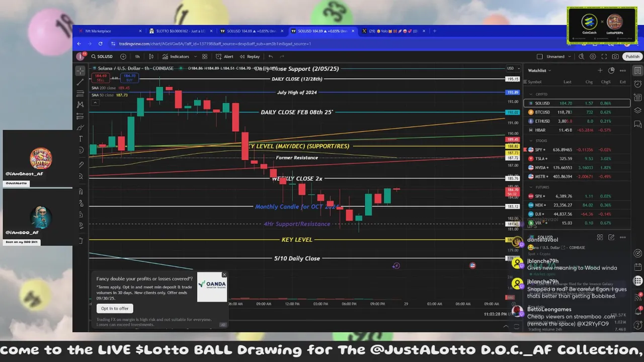Image resolution: width=644 pixels, height=362 pixels.
Task: Open the watchlist more options menu
Action: (x=623, y=70)
